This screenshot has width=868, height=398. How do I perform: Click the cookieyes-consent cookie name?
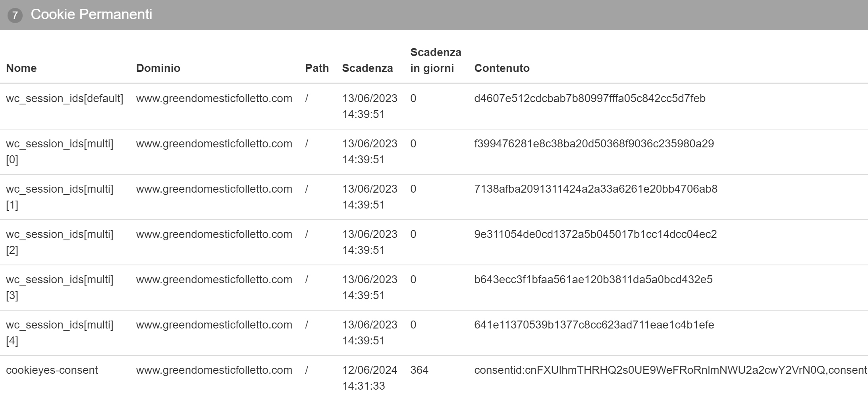tap(52, 370)
